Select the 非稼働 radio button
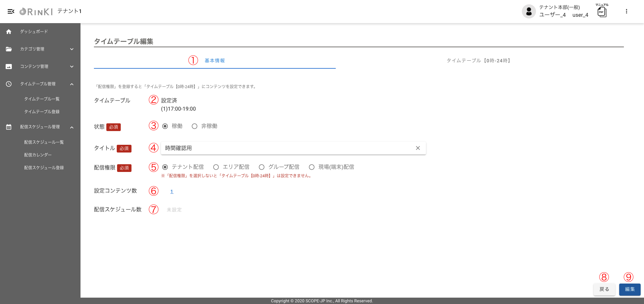This screenshot has width=644, height=304. tap(195, 126)
